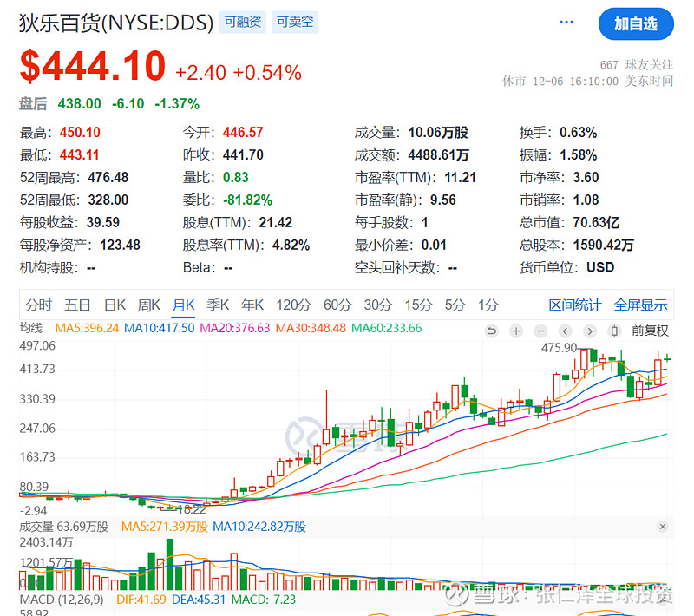Click the MACD:-7.23 value
Image resolution: width=694 pixels, height=616 pixels.
point(264,600)
